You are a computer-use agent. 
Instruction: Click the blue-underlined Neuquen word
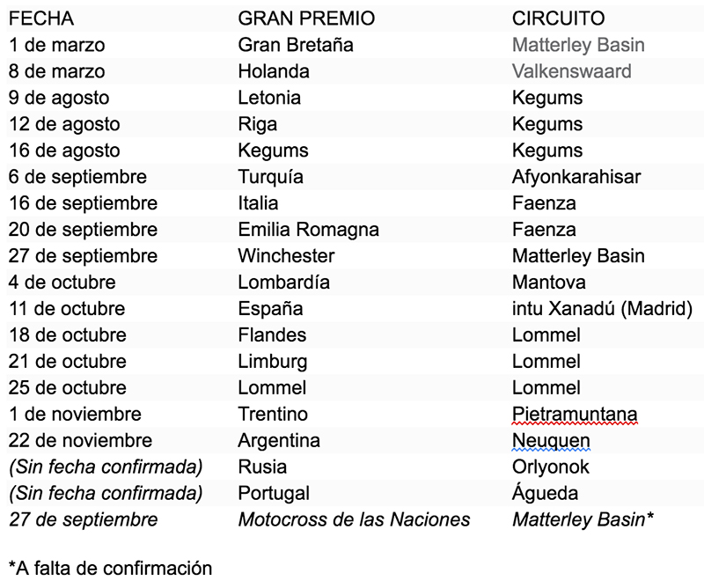(x=551, y=440)
